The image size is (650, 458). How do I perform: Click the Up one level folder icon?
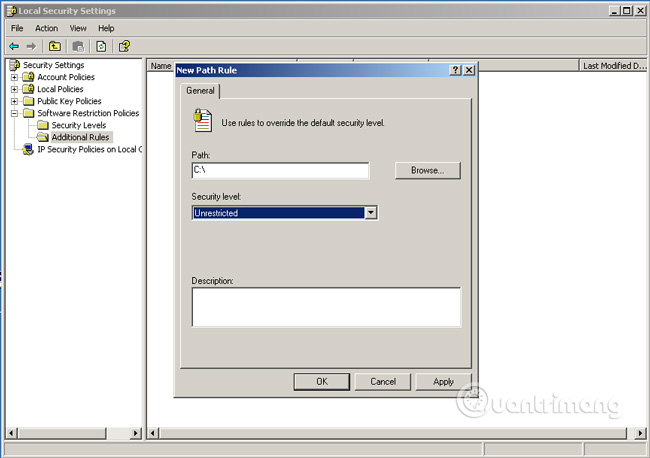[x=55, y=46]
